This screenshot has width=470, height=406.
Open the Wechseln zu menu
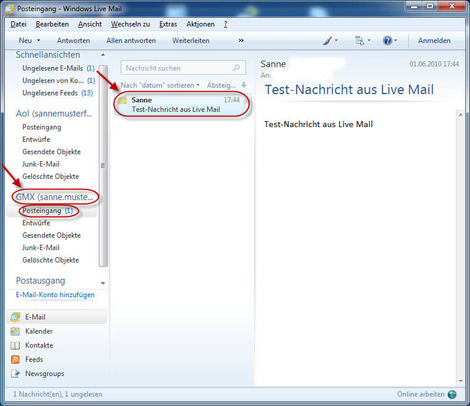130,24
